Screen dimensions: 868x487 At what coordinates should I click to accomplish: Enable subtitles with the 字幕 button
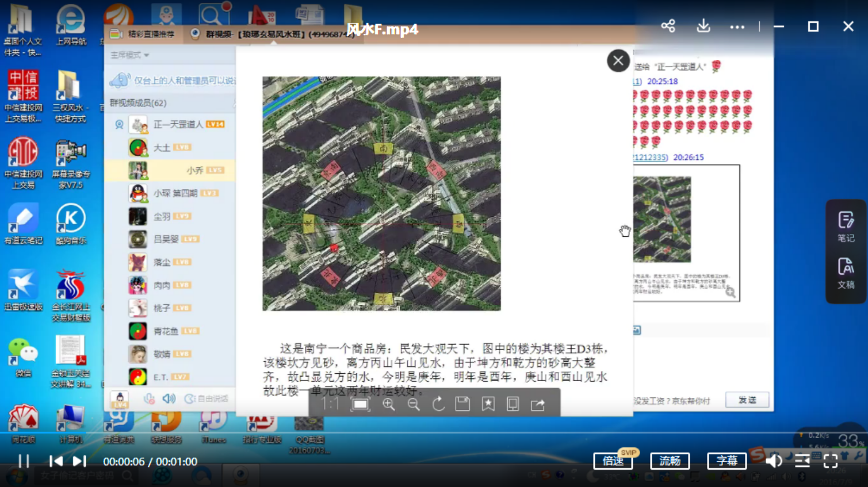click(726, 461)
